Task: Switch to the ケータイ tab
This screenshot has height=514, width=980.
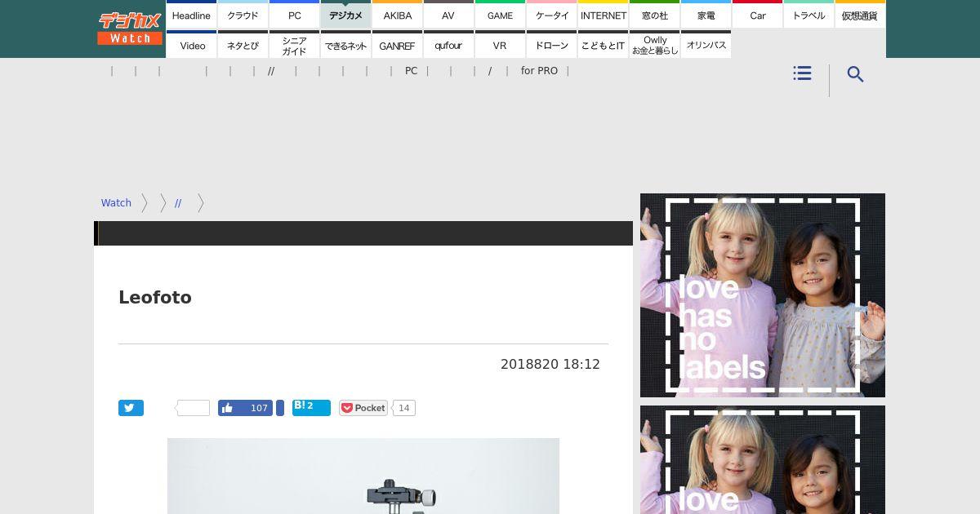Action: pyautogui.click(x=551, y=15)
